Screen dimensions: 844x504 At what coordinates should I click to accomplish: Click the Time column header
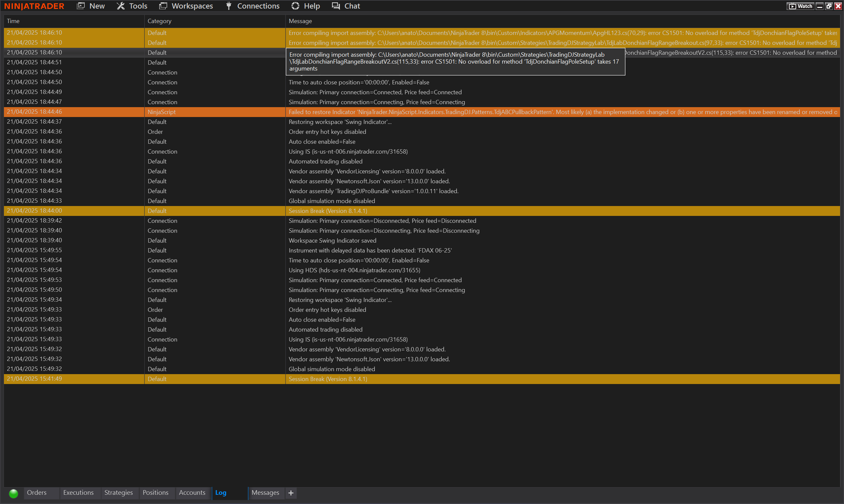[74, 21]
